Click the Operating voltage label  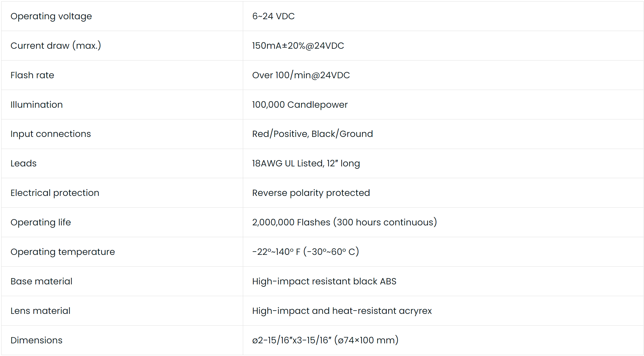pos(51,16)
